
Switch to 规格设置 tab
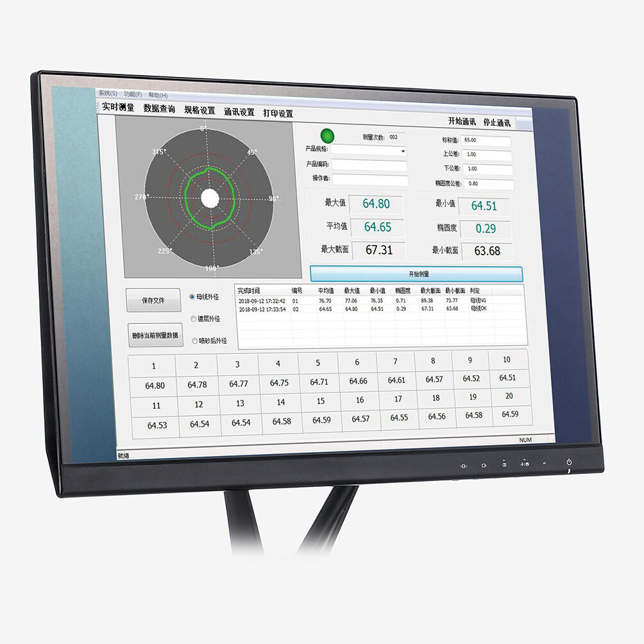(199, 110)
